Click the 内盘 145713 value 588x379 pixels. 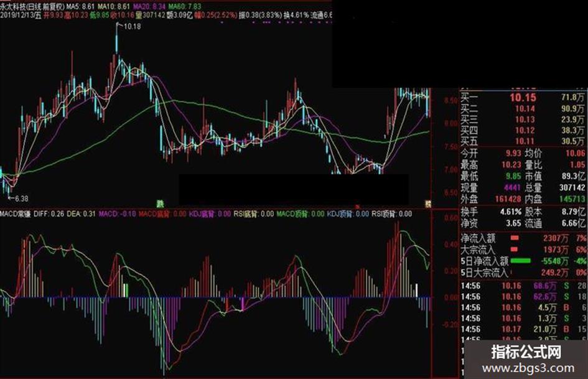pos(572,199)
